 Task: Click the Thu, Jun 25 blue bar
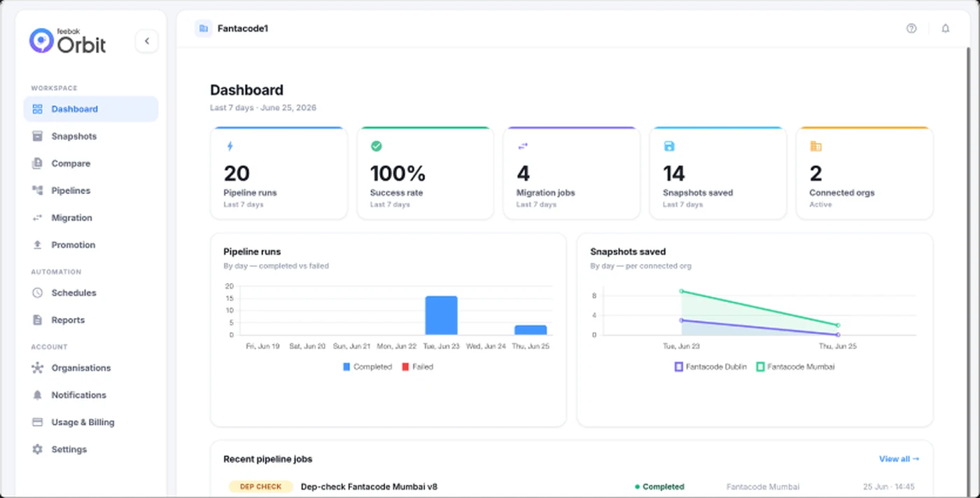(531, 330)
